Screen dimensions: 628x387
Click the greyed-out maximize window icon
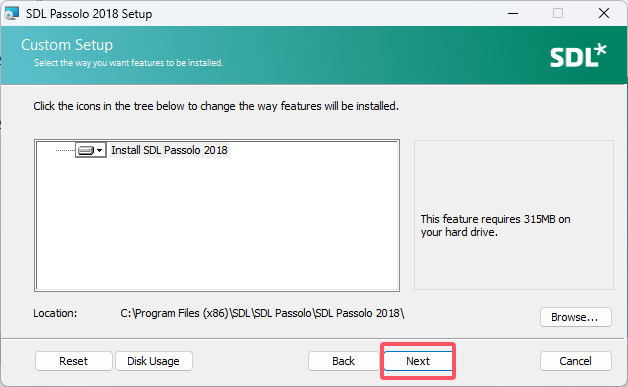coord(558,13)
